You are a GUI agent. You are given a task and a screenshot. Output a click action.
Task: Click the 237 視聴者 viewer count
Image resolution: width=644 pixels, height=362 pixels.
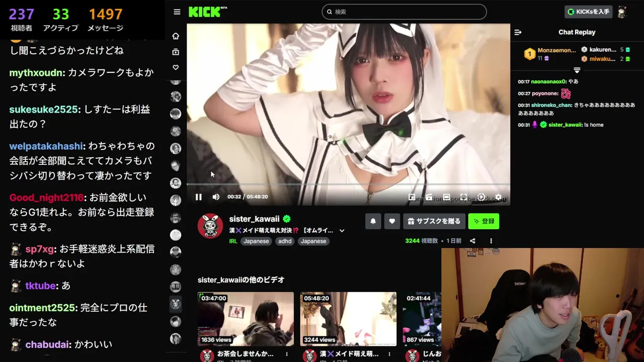click(21, 20)
